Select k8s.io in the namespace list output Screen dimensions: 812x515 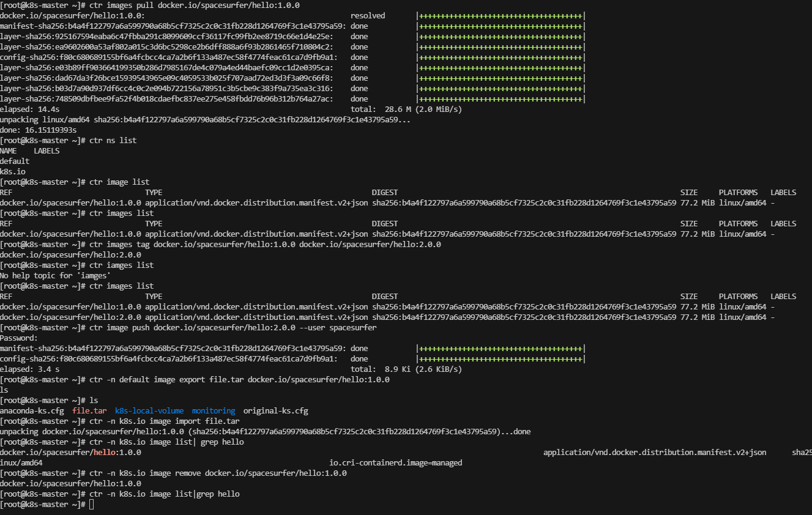coord(13,172)
